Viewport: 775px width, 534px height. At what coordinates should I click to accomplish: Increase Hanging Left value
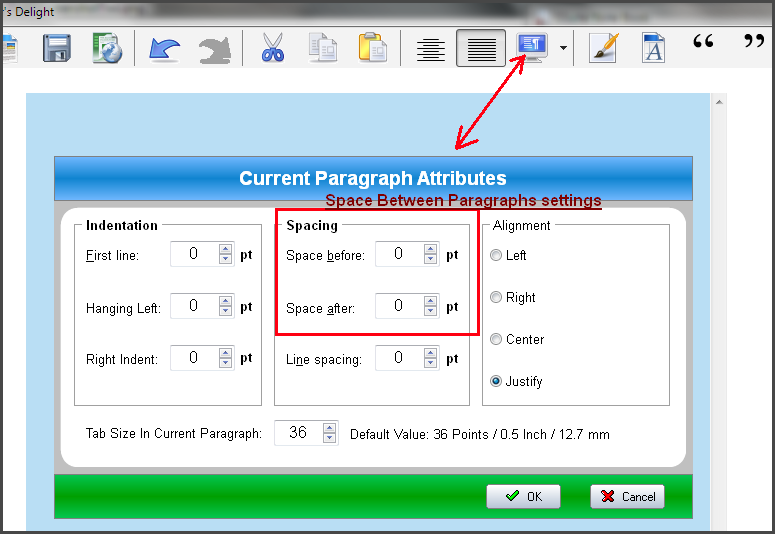pos(225,301)
